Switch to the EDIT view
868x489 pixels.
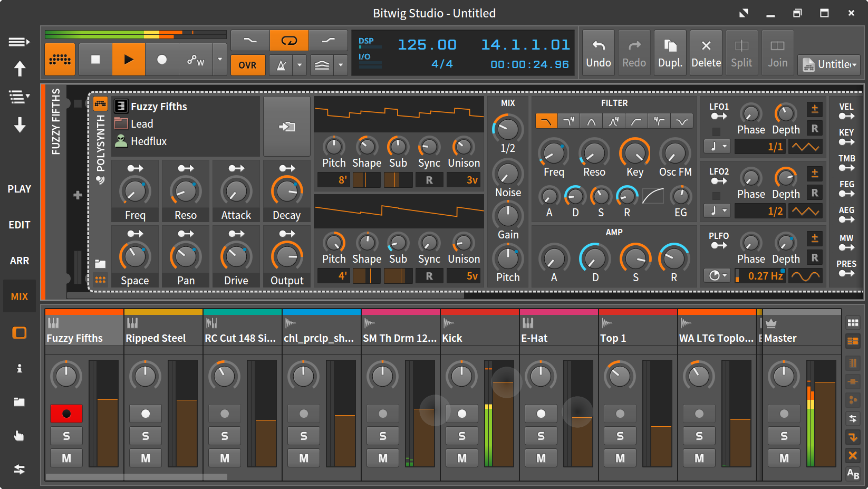[x=20, y=225]
